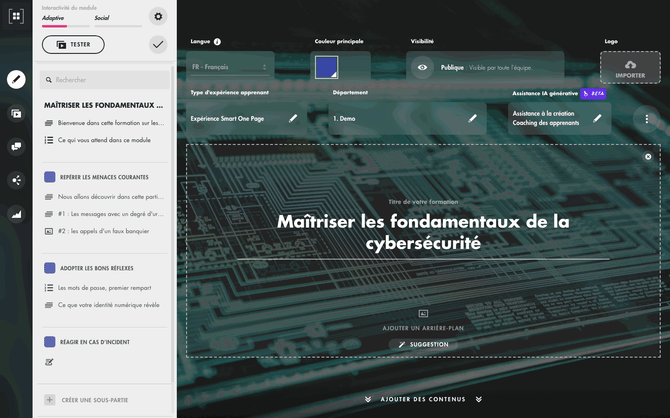The width and height of the screenshot is (670, 418).
Task: Switch to the Adaptive tab
Action: pos(53,18)
